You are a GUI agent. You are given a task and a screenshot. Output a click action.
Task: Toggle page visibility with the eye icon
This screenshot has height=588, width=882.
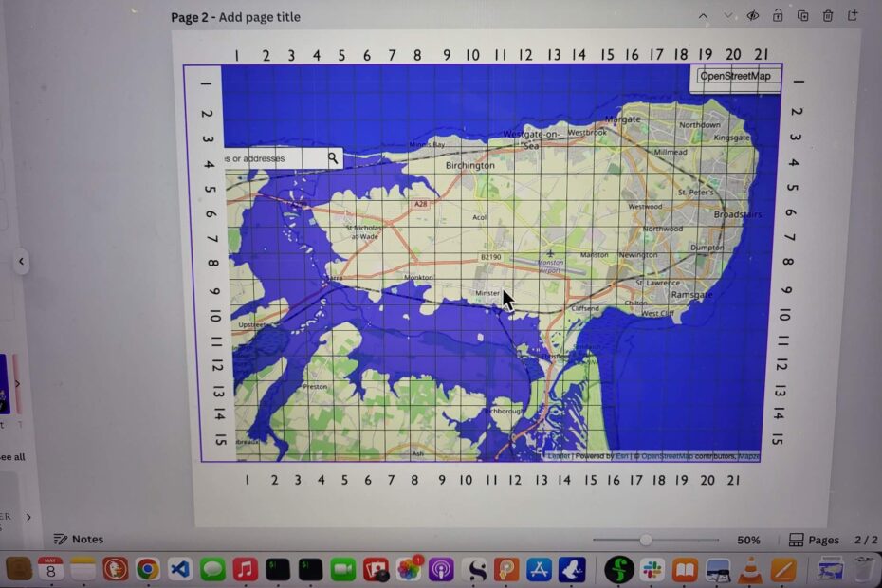[x=753, y=16]
